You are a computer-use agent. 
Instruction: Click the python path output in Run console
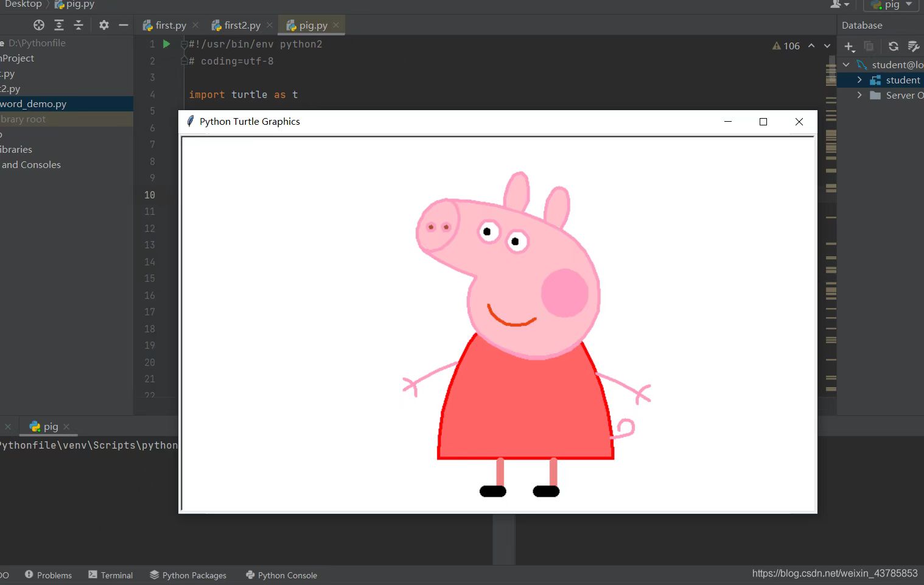pyautogui.click(x=89, y=446)
